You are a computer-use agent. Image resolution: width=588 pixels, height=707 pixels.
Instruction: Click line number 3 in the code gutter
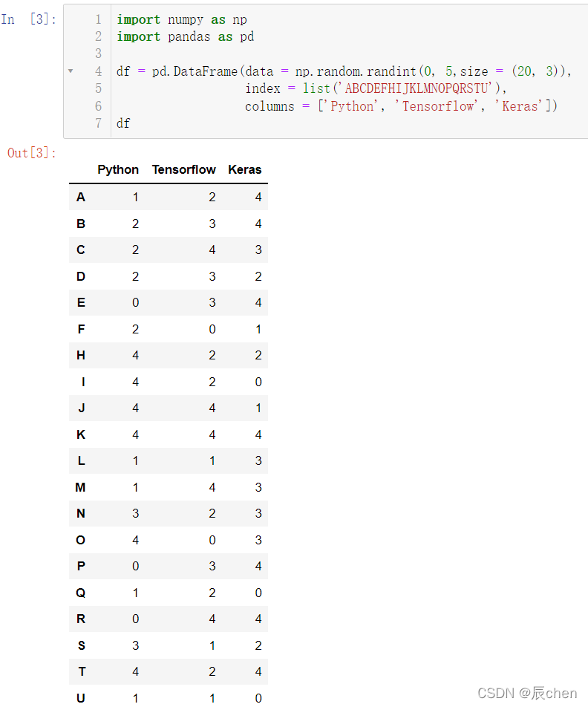click(x=98, y=53)
